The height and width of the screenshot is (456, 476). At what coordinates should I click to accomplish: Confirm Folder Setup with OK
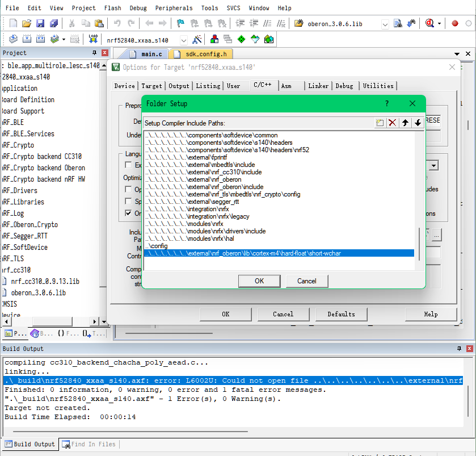[259, 281]
